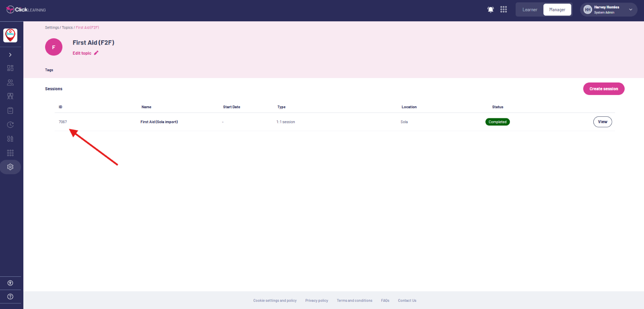Click the ClickLearning logo
This screenshot has width=644, height=309.
click(x=26, y=10)
